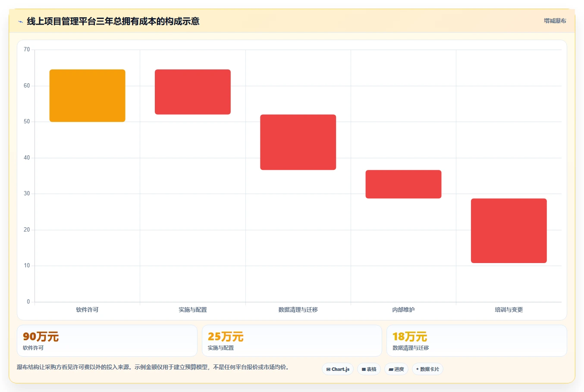584x392 pixels.
Task: Click the y-axis value 60
Action: click(x=27, y=86)
